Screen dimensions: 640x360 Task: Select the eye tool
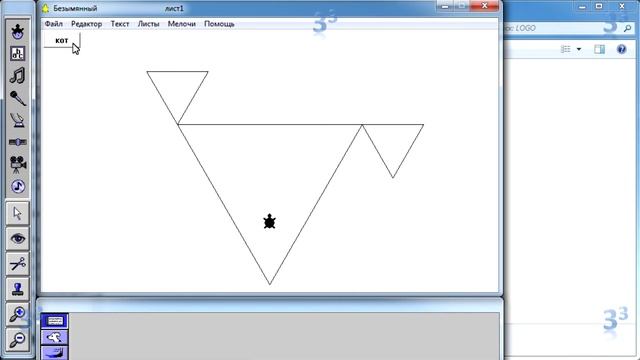coord(18,238)
